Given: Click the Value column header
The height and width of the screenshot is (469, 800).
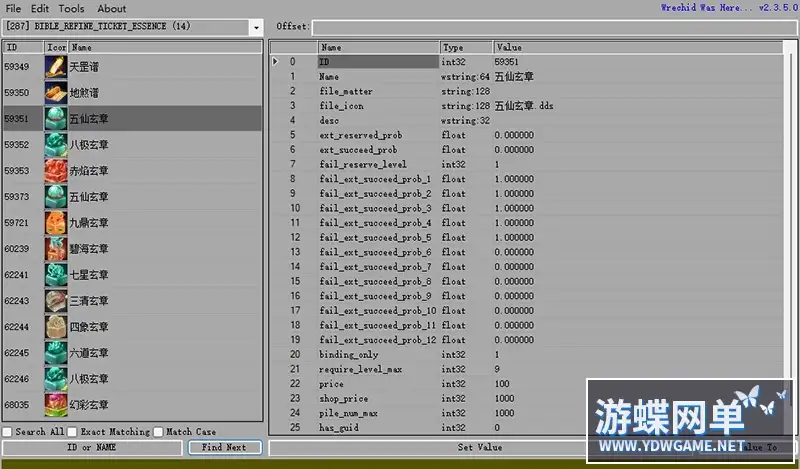Looking at the screenshot, I should 638,47.
